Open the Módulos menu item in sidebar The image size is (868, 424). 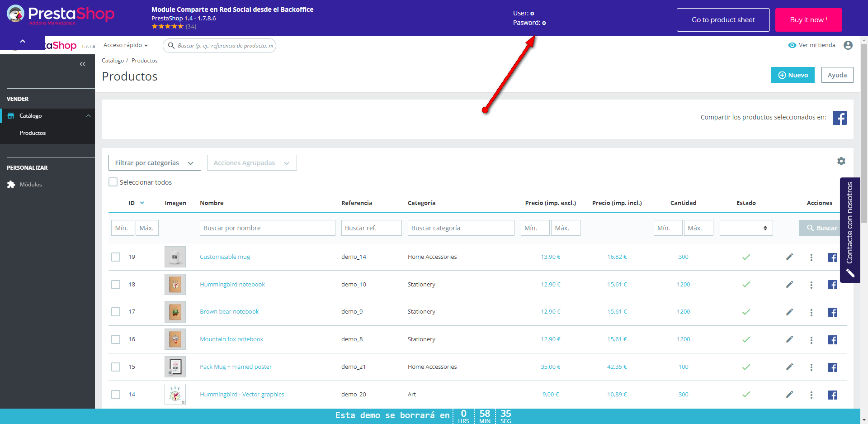(31, 185)
